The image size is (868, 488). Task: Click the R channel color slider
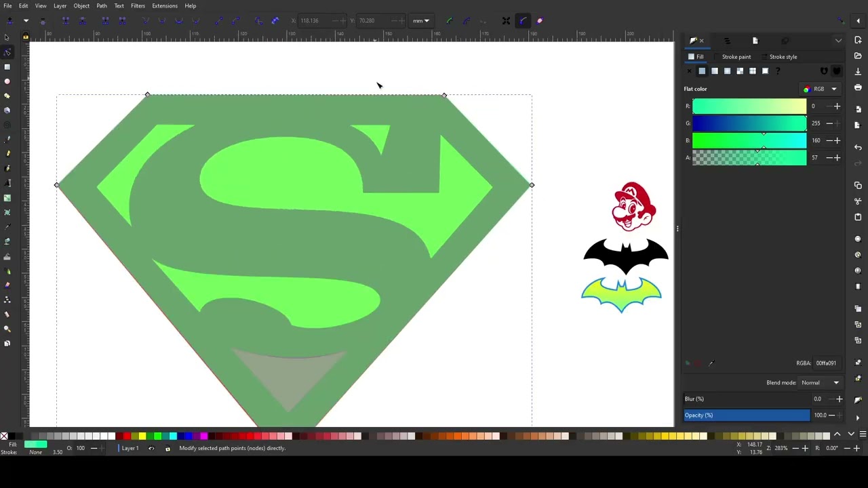coord(749,106)
